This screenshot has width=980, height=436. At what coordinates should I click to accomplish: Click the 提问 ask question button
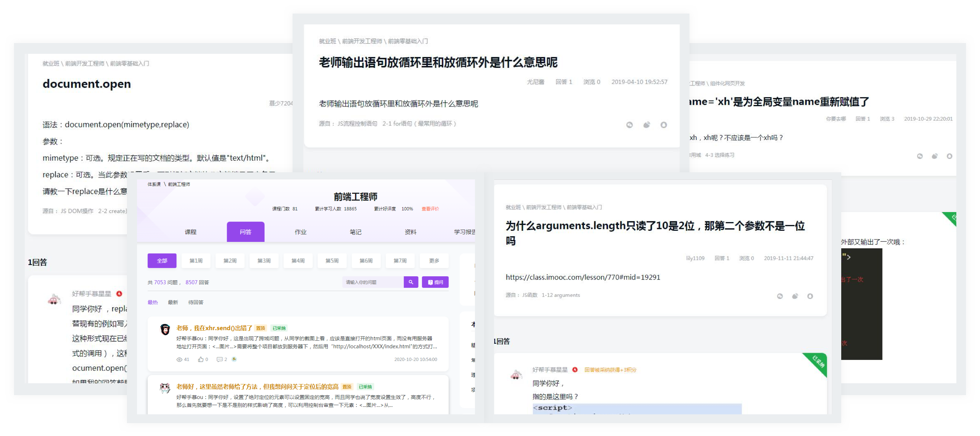click(435, 282)
